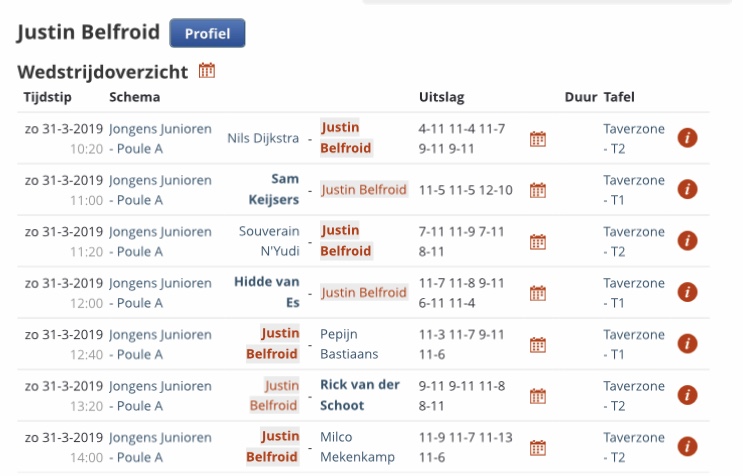Open Taverzone T1 table link at 11:00

[x=634, y=190]
